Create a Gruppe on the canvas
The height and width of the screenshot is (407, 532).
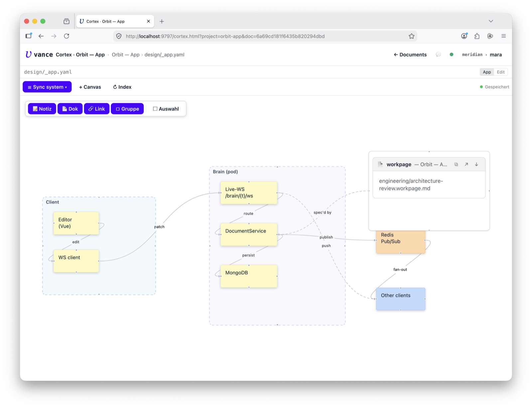click(127, 109)
